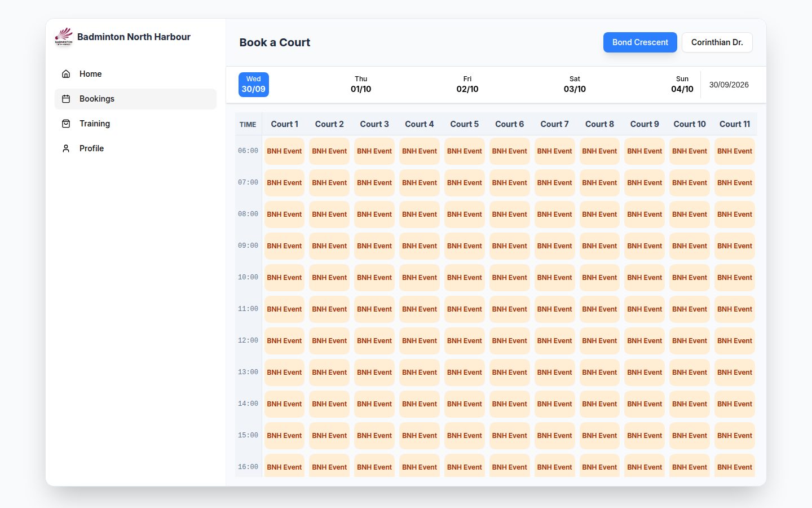Click Court 11 slot at 07:00

[x=735, y=183]
